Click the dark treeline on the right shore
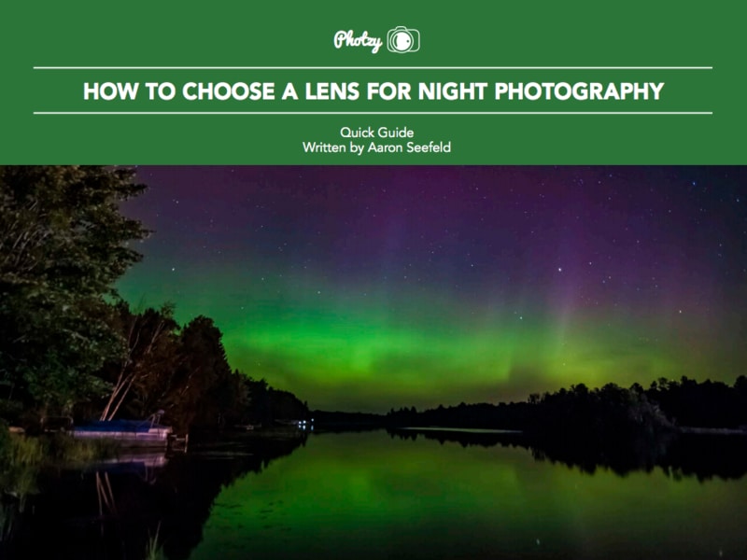 (596, 405)
